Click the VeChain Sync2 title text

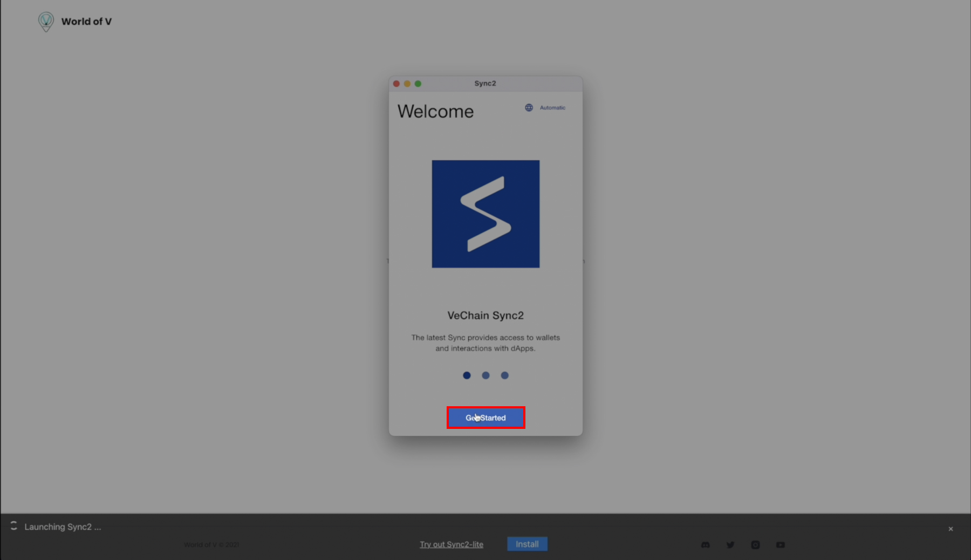click(x=485, y=316)
